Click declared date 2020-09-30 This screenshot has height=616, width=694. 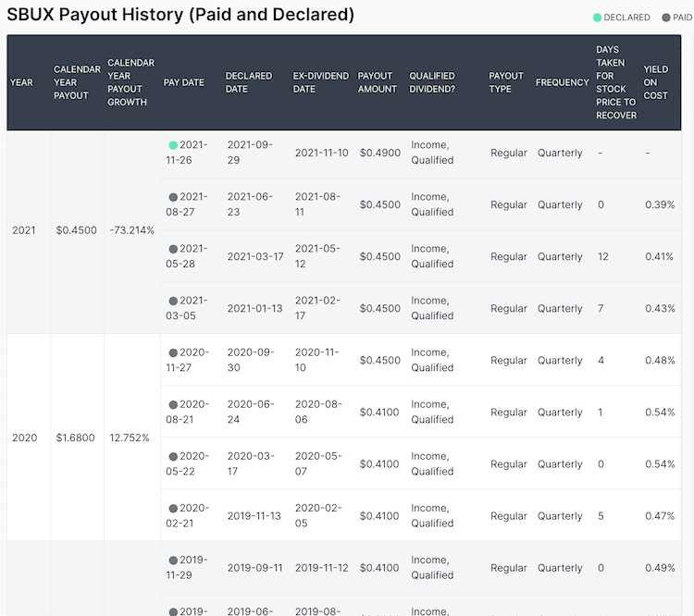coord(251,360)
